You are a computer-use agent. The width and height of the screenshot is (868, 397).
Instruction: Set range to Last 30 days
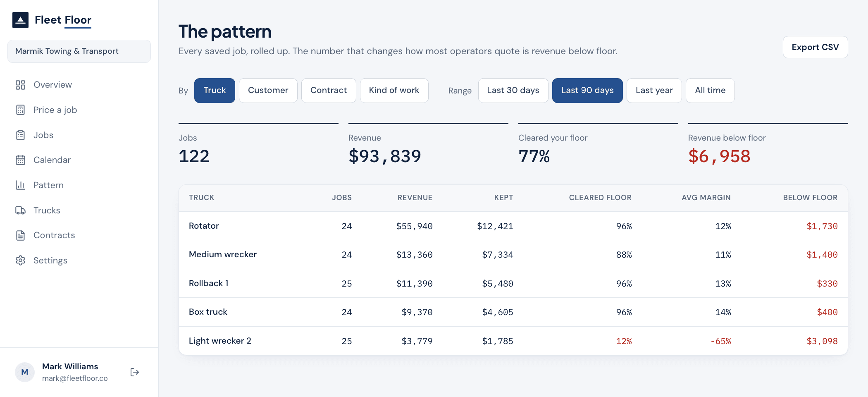click(513, 91)
